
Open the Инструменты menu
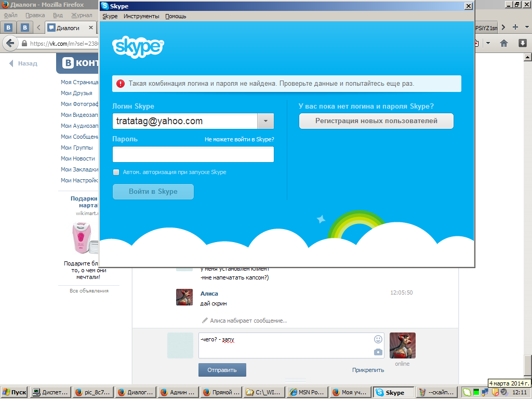(x=141, y=16)
